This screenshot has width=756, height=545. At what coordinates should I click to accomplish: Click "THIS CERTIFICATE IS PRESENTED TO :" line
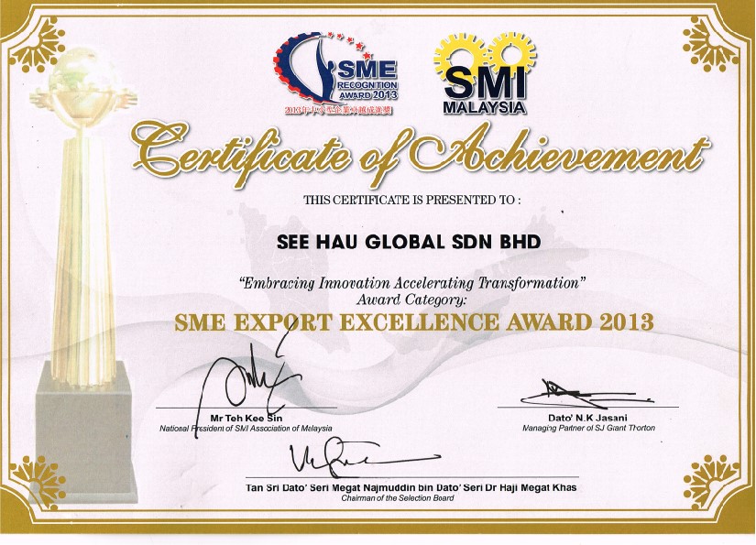(412, 200)
